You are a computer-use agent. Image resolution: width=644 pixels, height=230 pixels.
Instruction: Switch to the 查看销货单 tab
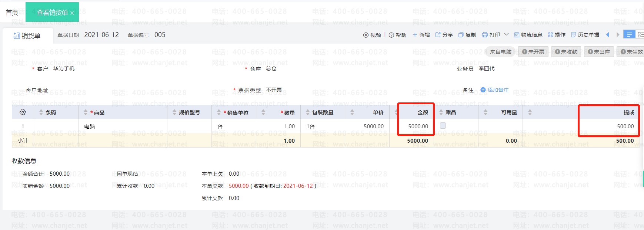[x=52, y=13]
